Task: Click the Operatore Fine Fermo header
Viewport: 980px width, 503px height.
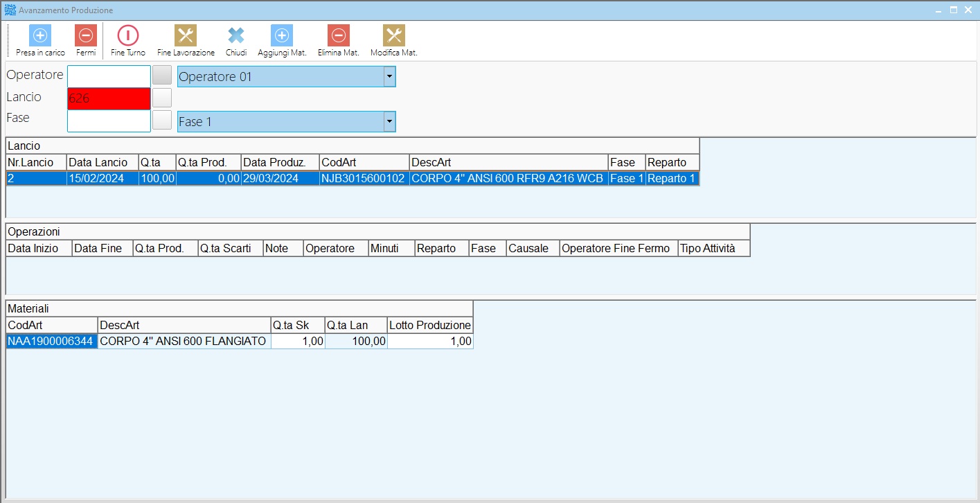Action: [619, 248]
